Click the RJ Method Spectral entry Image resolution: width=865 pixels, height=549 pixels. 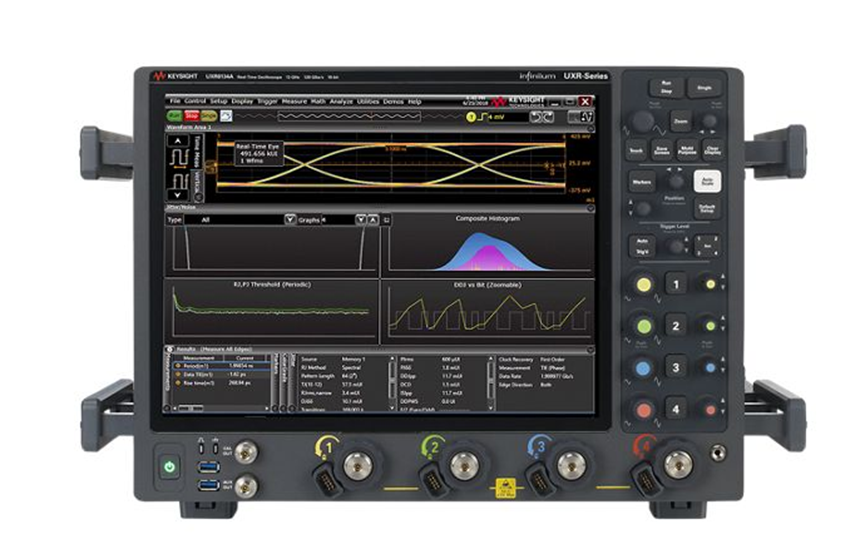click(331, 367)
